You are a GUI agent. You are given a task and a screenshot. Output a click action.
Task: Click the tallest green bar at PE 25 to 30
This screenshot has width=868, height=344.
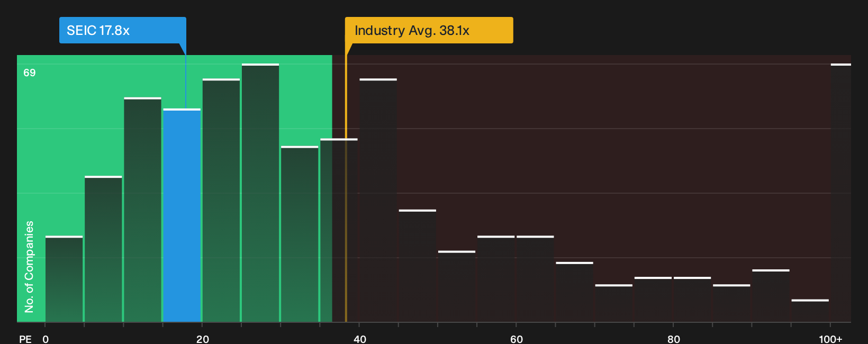tap(260, 193)
